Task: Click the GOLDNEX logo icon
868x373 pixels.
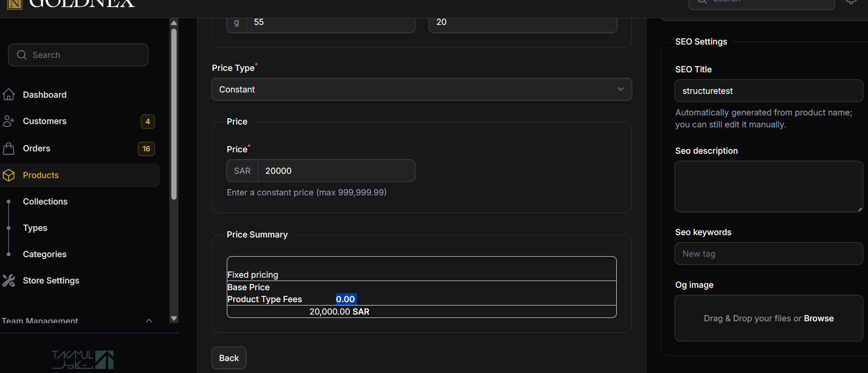Action: (15, 4)
